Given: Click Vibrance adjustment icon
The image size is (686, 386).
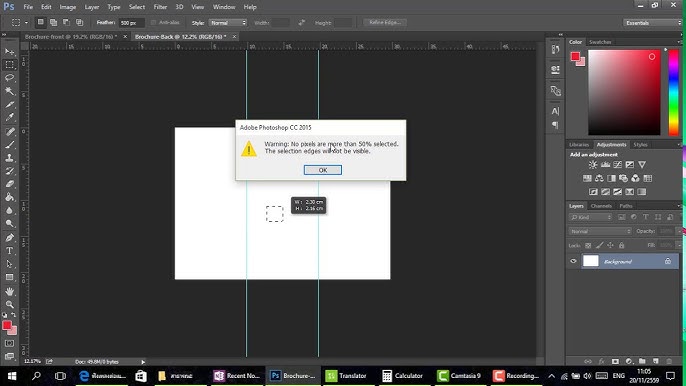Looking at the screenshot, I should coord(642,165).
